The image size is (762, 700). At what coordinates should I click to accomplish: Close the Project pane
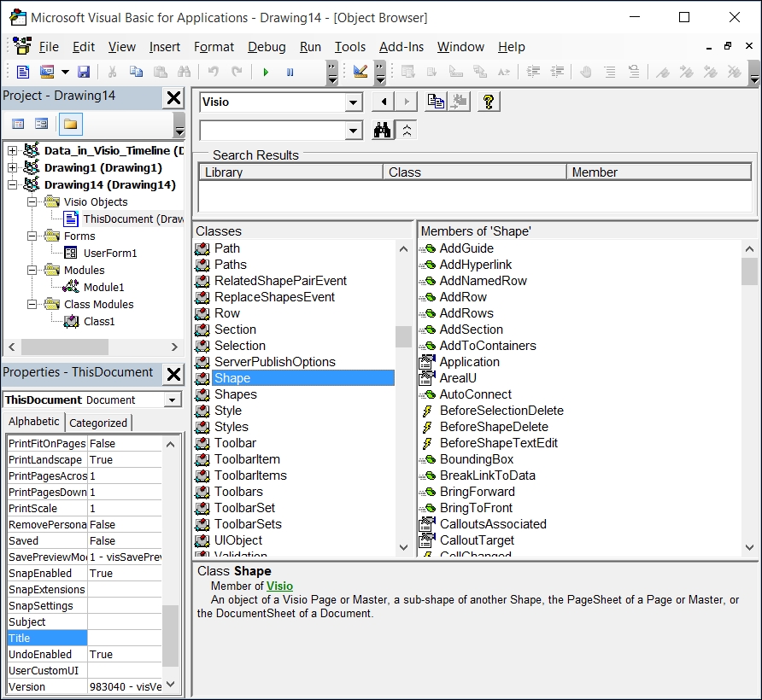pos(173,98)
